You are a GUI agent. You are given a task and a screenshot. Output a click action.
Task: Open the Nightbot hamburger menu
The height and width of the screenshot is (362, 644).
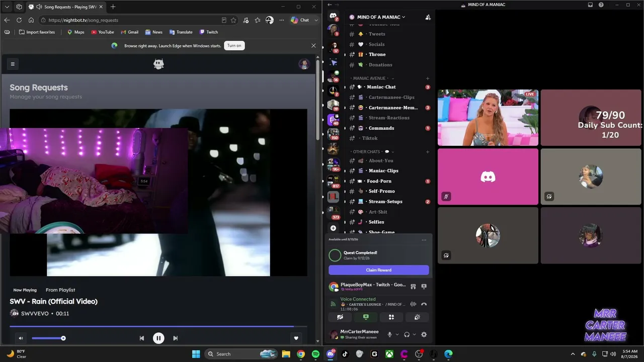13,64
